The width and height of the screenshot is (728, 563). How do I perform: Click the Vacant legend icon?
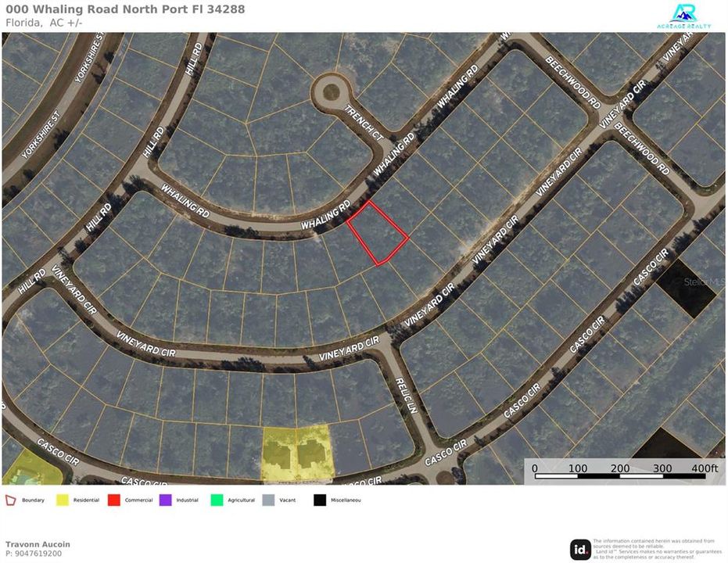pyautogui.click(x=268, y=500)
